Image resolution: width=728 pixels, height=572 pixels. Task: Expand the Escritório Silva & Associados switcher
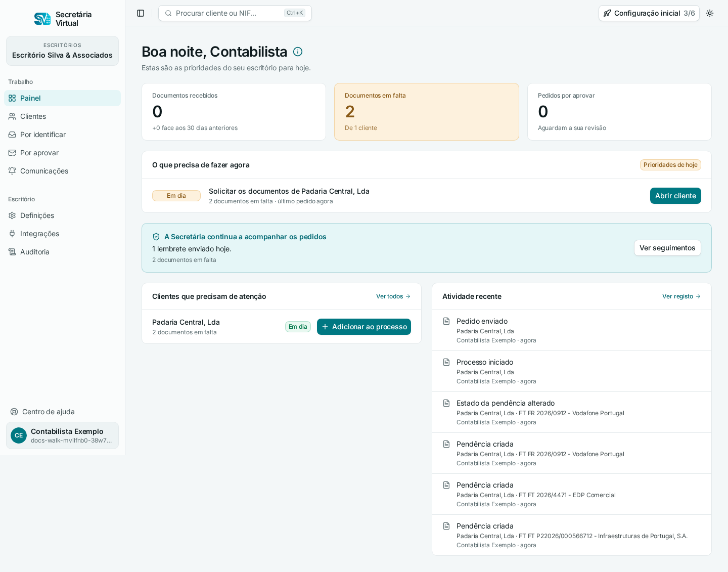coord(62,51)
